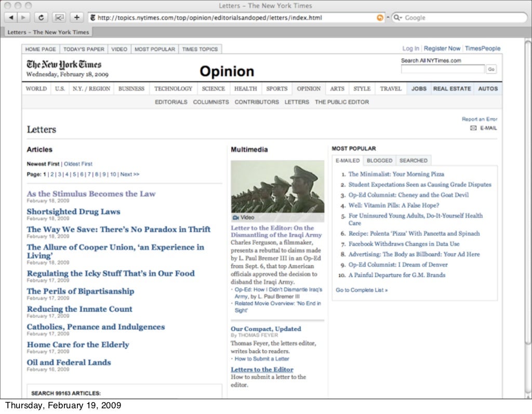The image size is (532, 414).
Task: Click the E-MAIL envelope icon
Action: (x=473, y=128)
